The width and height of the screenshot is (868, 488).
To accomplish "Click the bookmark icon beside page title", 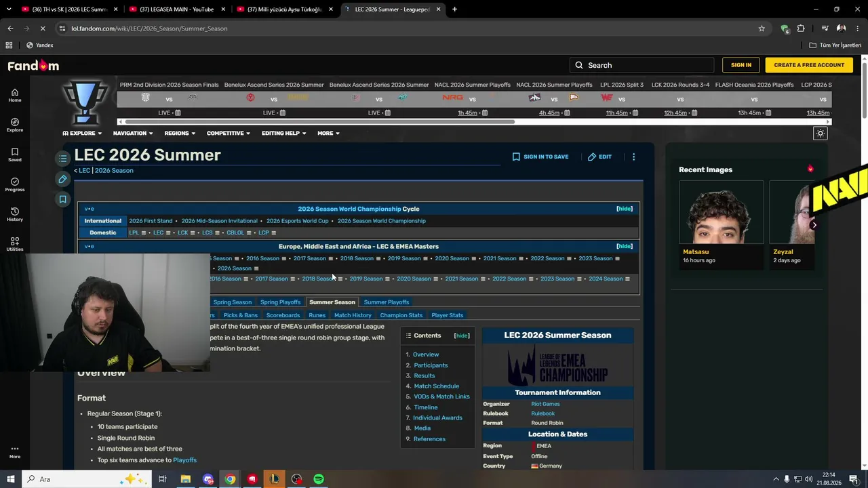I will coord(62,199).
